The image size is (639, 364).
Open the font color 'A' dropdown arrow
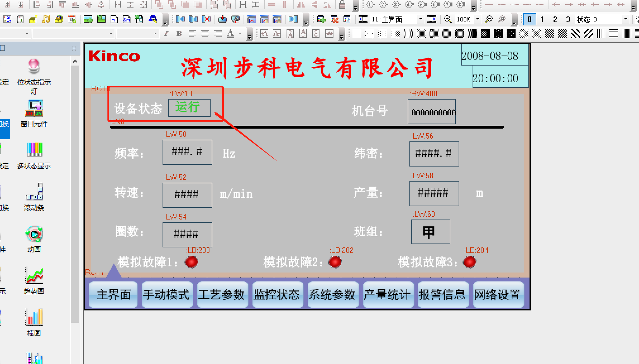(240, 34)
